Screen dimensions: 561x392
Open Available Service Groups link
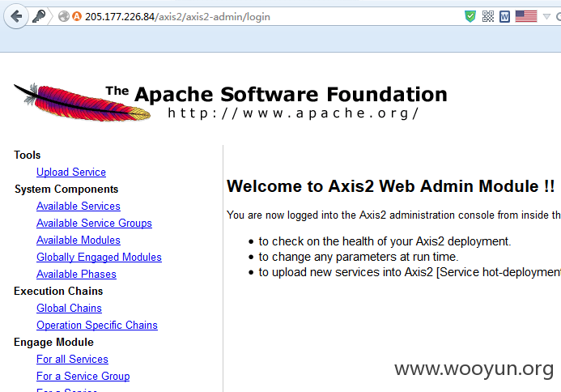94,223
